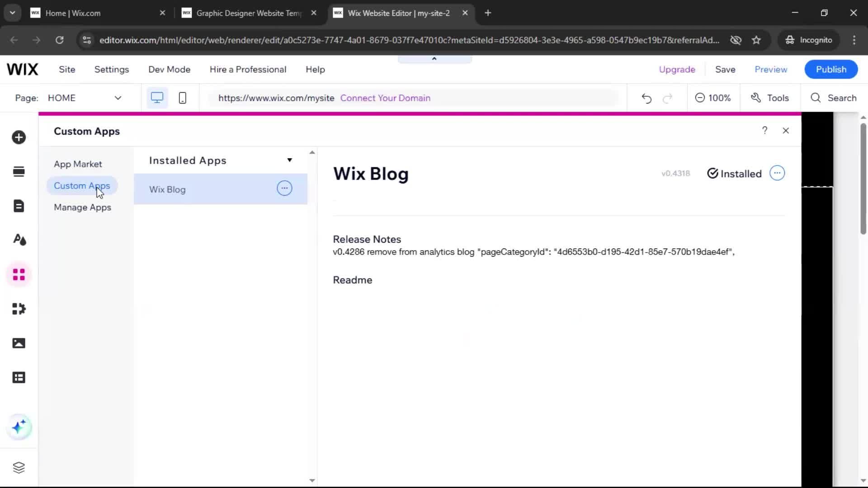This screenshot has width=868, height=488.
Task: Open the Dev Mode menu
Action: coord(170,70)
